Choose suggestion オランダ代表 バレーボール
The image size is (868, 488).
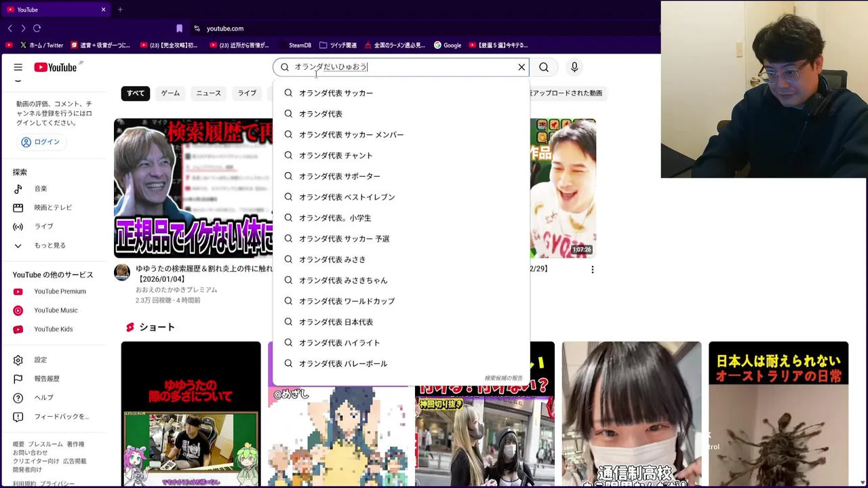pos(401,364)
